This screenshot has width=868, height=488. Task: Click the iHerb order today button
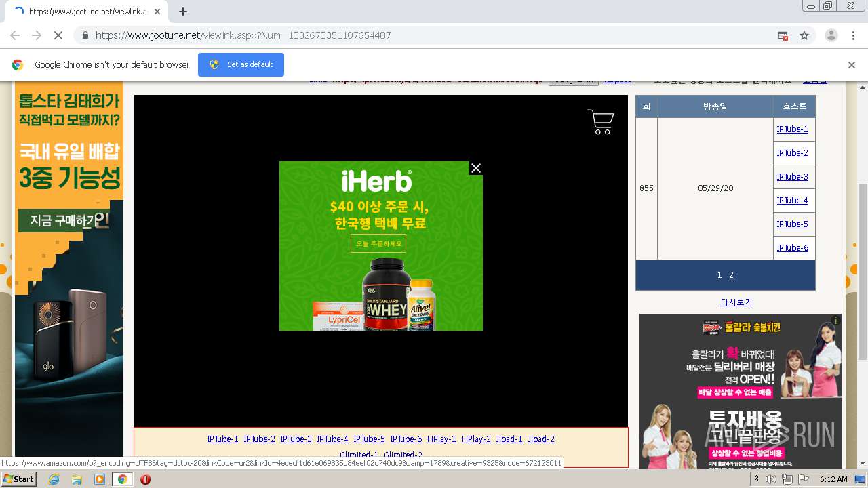click(378, 243)
